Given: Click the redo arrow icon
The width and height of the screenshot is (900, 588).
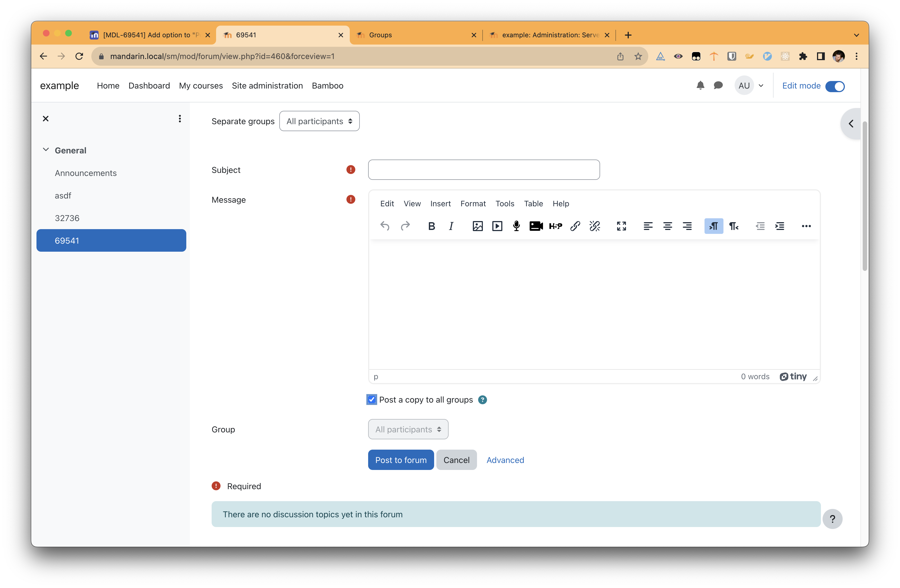Looking at the screenshot, I should click(405, 226).
